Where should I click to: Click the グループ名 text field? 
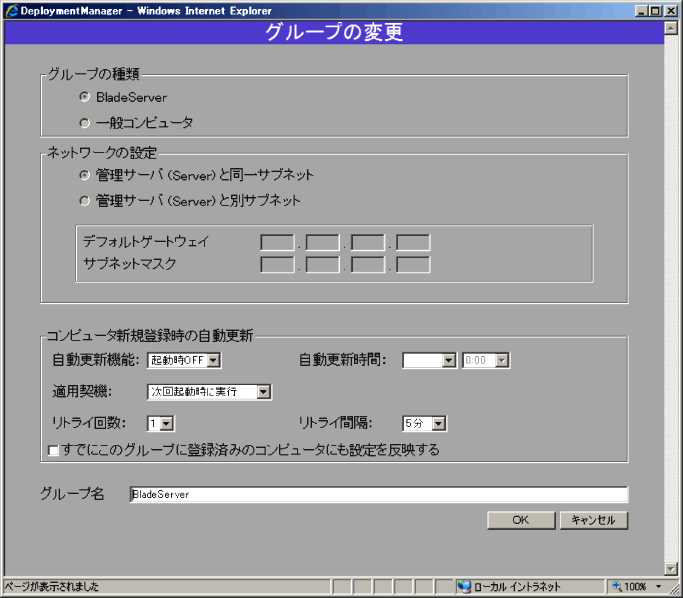pyautogui.click(x=379, y=494)
